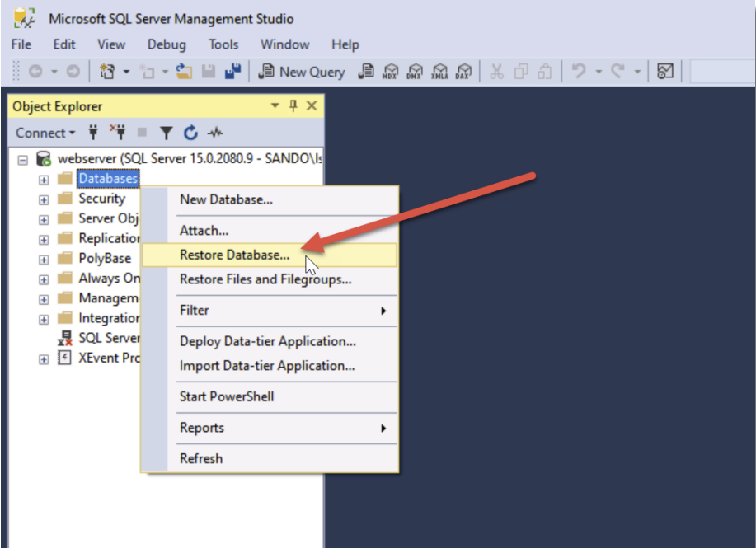Expand the PolyBase folder node
Viewport: 756px width, 548px height.
[44, 260]
